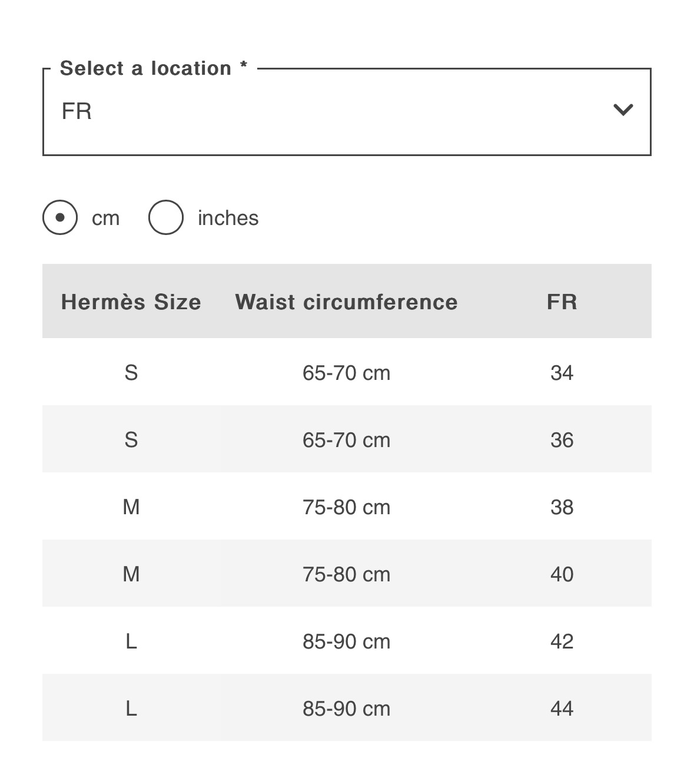Click the FR size 42 cell
The width and height of the screenshot is (694, 784).
pos(562,641)
